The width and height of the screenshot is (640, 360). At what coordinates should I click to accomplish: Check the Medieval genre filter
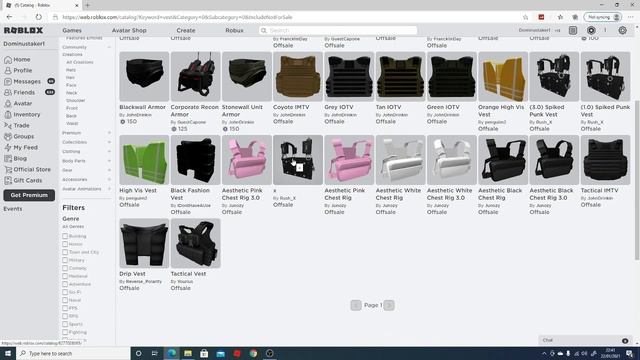pyautogui.click(x=65, y=276)
